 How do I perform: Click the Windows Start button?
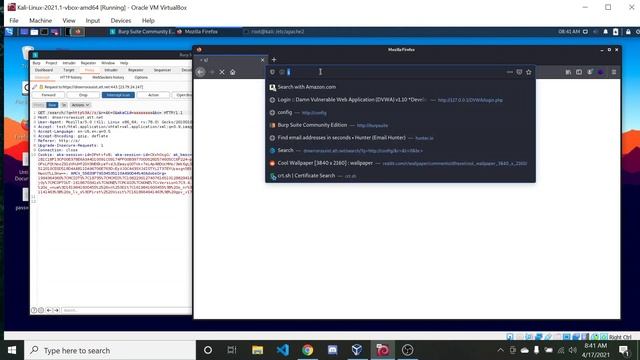click(12, 350)
